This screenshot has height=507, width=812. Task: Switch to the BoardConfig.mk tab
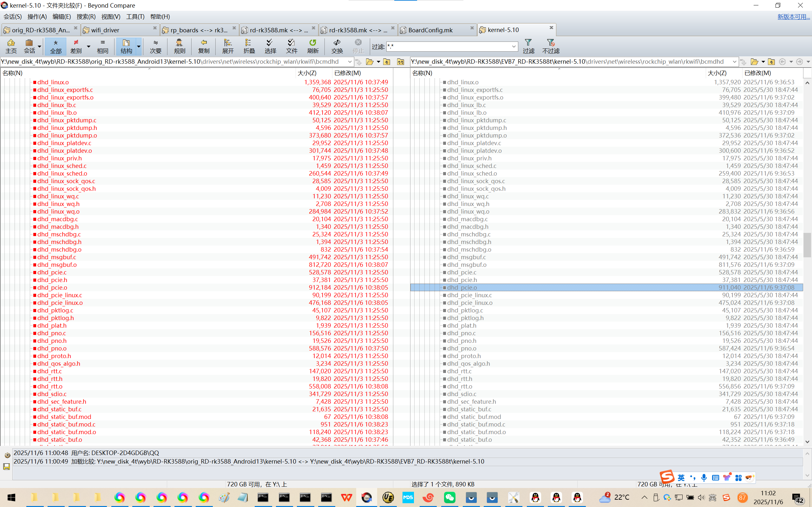(x=430, y=30)
